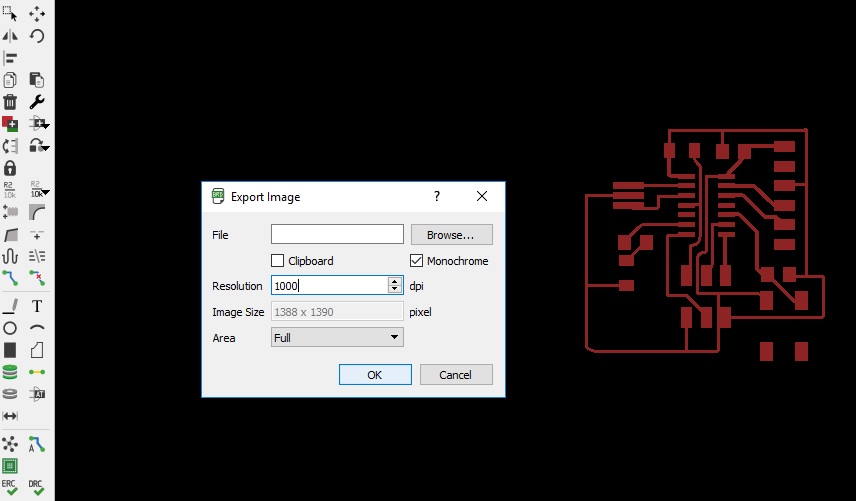Select the Miter curve tool
The height and width of the screenshot is (501, 856).
coord(37,212)
